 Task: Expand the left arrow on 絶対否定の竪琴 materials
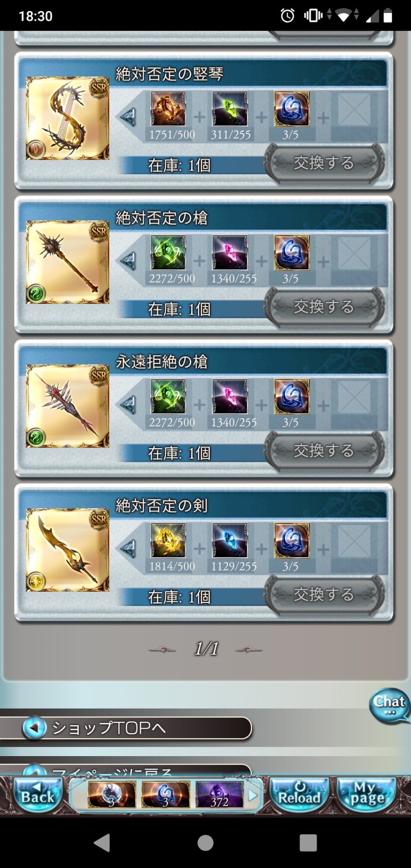click(128, 116)
